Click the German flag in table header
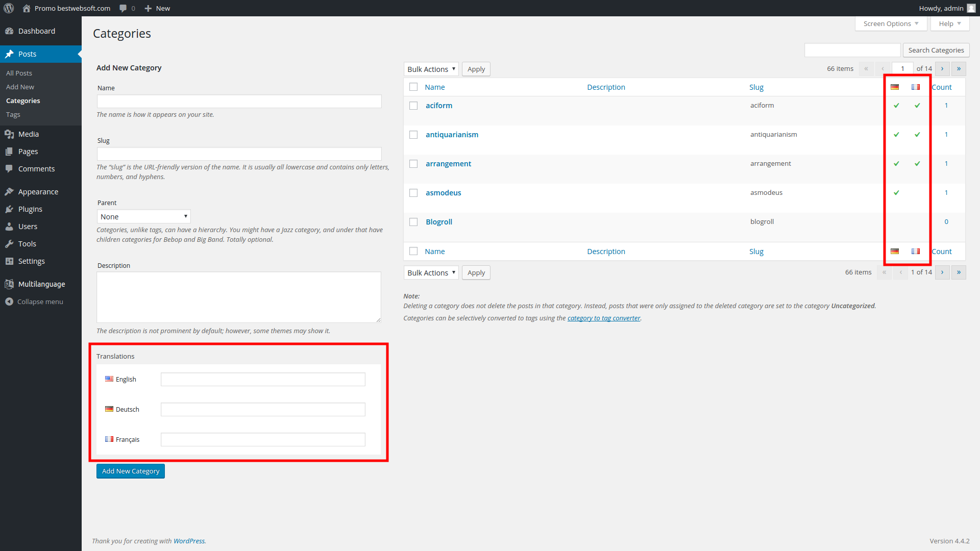Screen dimensions: 980x551 pos(895,87)
